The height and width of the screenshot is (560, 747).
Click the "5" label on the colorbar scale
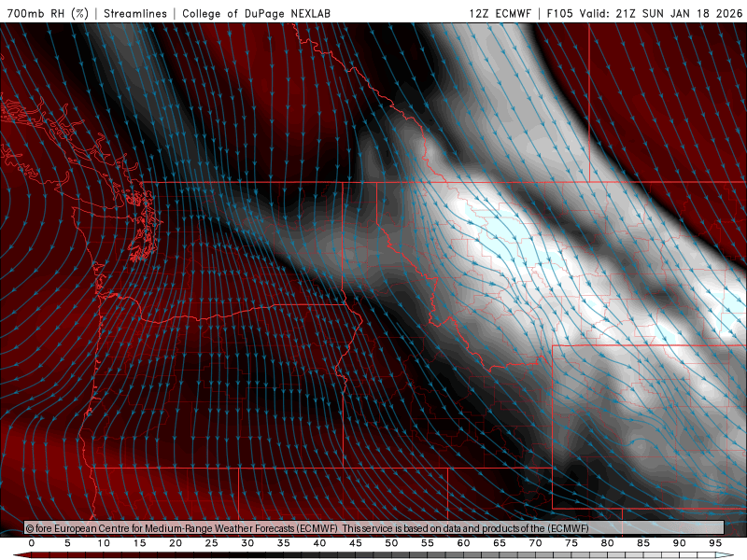click(67, 543)
